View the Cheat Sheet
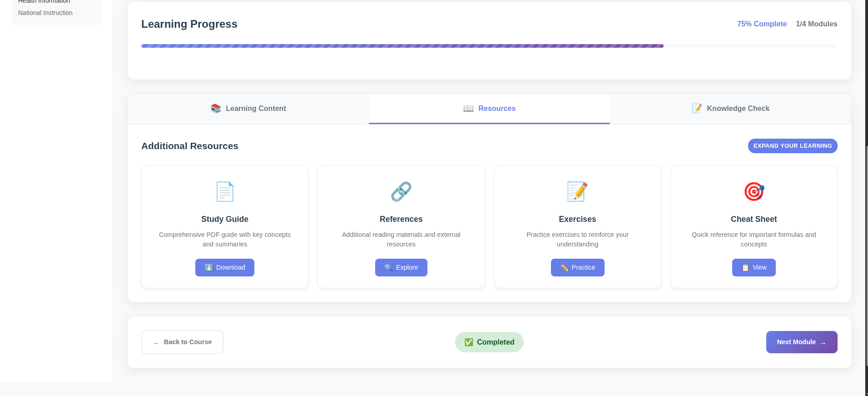This screenshot has height=396, width=868. [x=754, y=267]
